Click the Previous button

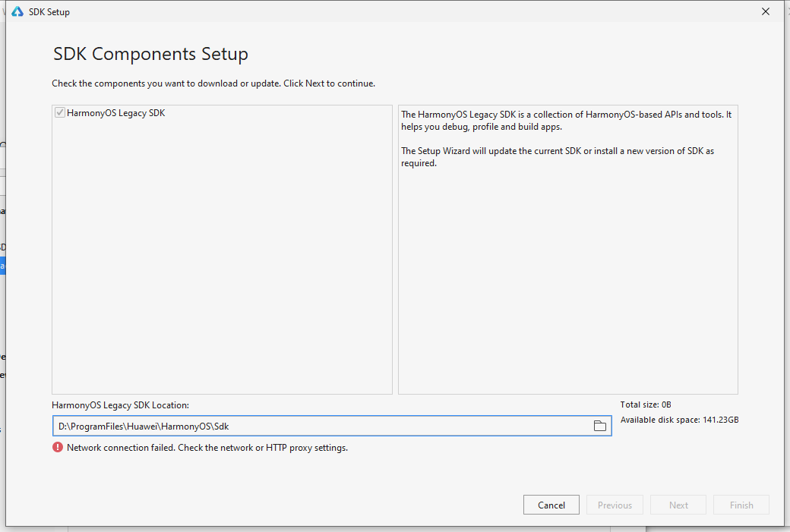click(x=615, y=505)
